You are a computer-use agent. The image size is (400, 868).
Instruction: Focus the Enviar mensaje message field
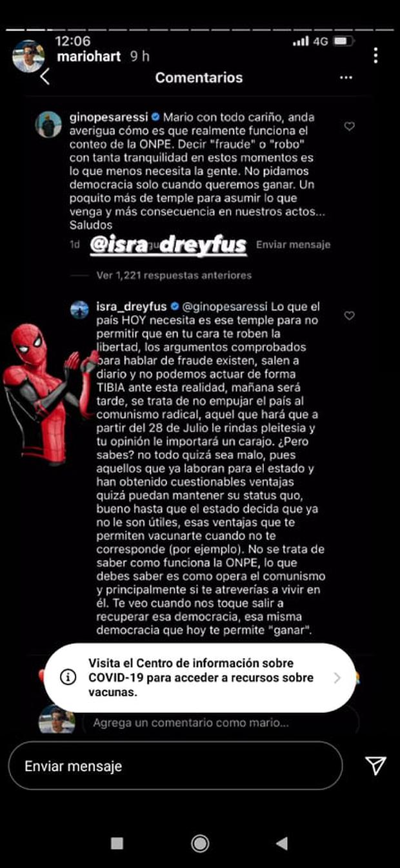point(175,766)
